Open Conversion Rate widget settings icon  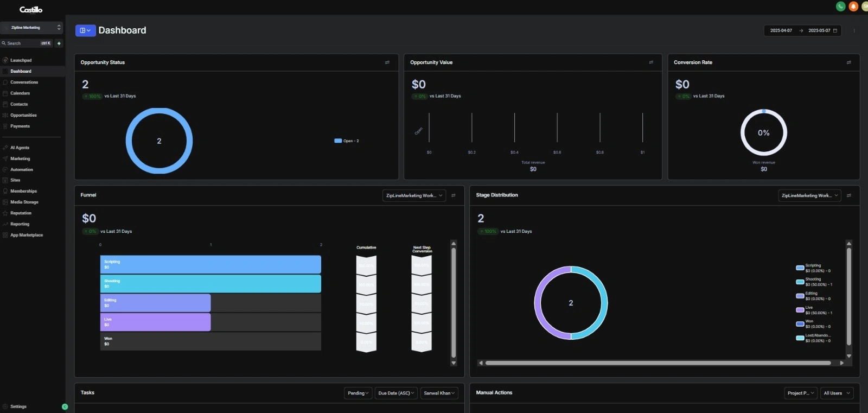849,62
